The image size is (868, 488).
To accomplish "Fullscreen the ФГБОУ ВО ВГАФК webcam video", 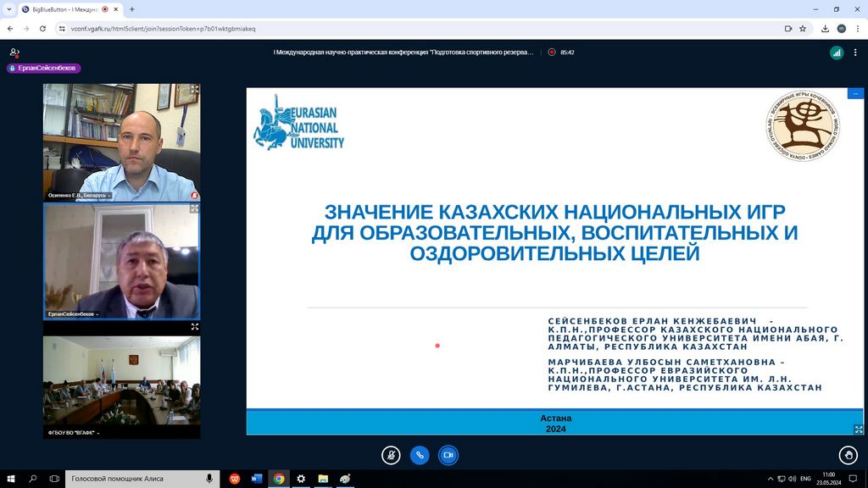I will (194, 326).
